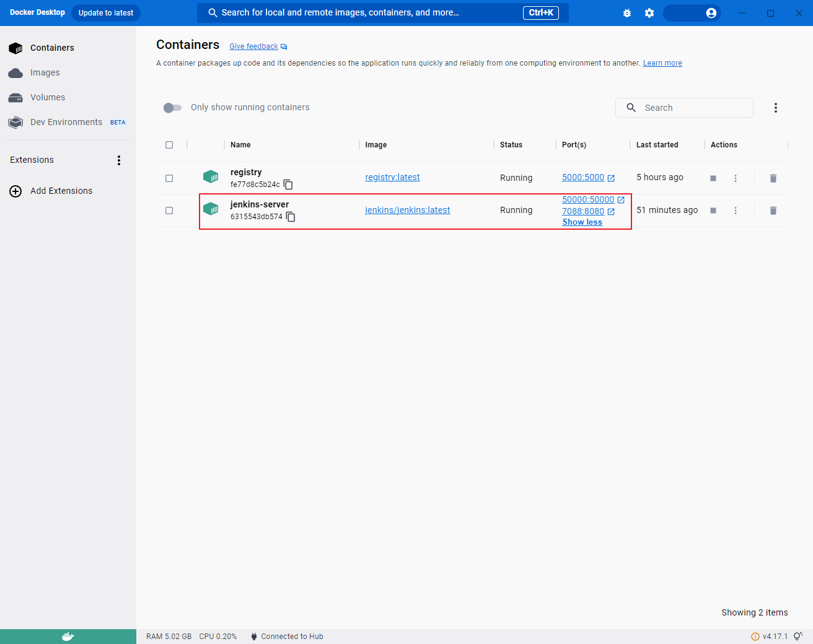Open the jenkins/jenkins:latest image link
This screenshot has height=644, width=813.
click(407, 210)
